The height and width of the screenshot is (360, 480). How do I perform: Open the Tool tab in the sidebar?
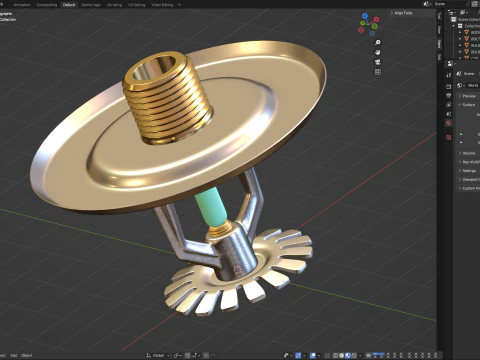[x=439, y=16]
